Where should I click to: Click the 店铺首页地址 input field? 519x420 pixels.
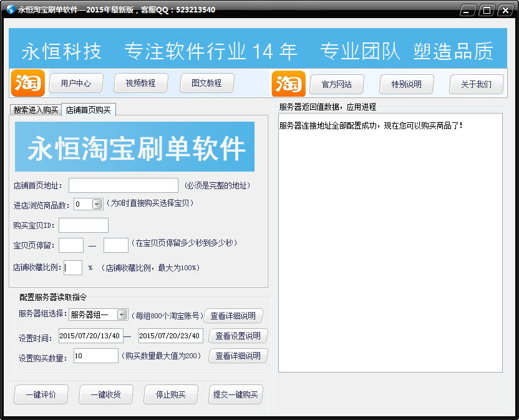(124, 185)
